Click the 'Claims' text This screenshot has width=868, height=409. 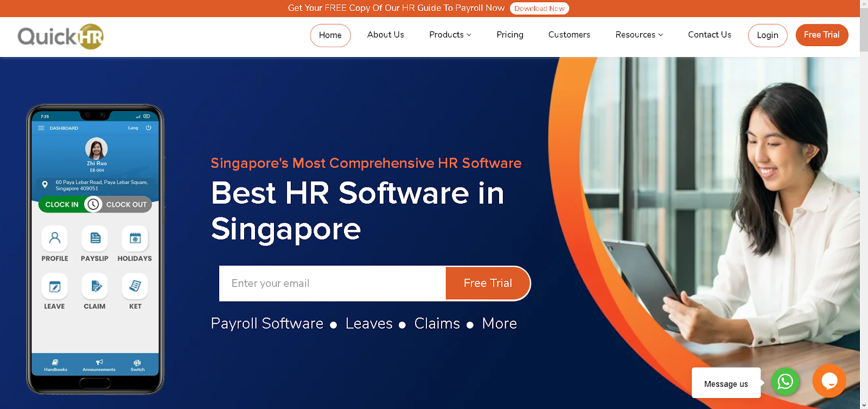pos(437,324)
